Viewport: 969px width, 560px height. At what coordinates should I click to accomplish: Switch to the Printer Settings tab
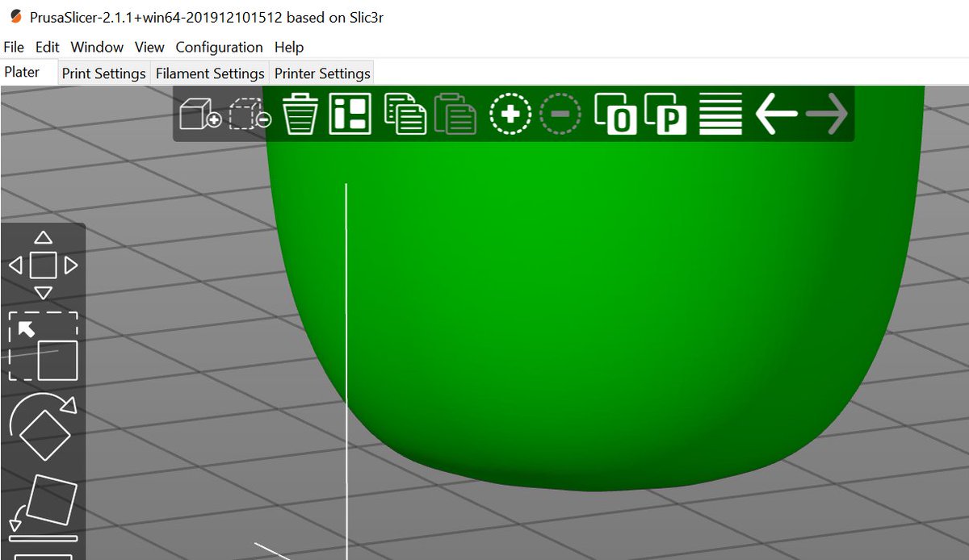(321, 73)
